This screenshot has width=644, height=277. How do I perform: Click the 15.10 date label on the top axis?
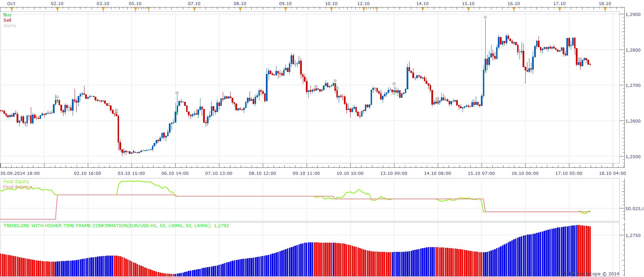(468, 4)
